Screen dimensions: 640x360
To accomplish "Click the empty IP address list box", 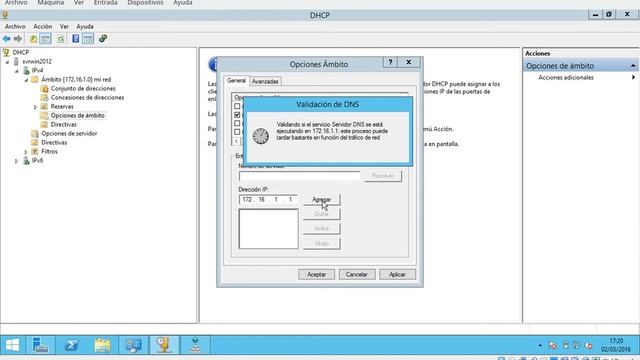I will point(269,229).
